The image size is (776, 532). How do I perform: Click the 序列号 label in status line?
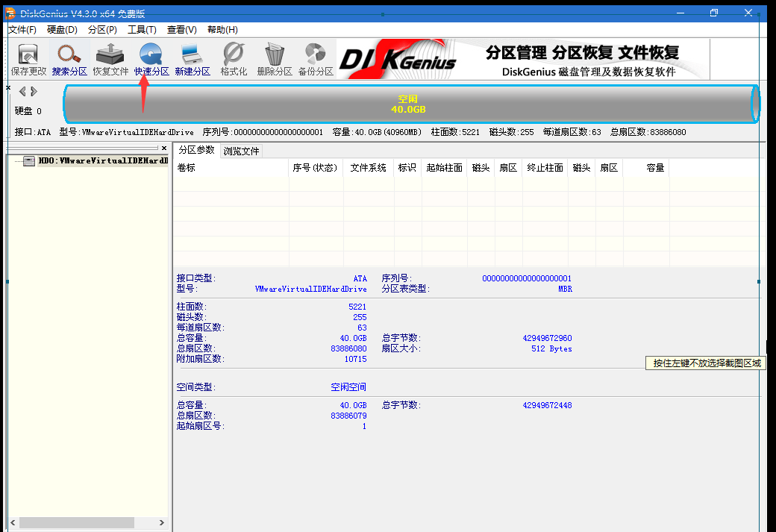[x=216, y=132]
